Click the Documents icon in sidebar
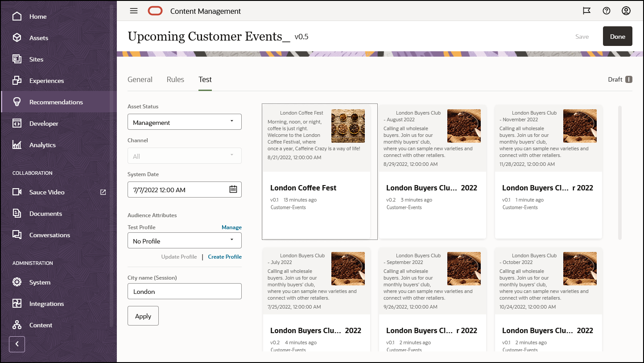The width and height of the screenshot is (644, 363). click(x=17, y=214)
